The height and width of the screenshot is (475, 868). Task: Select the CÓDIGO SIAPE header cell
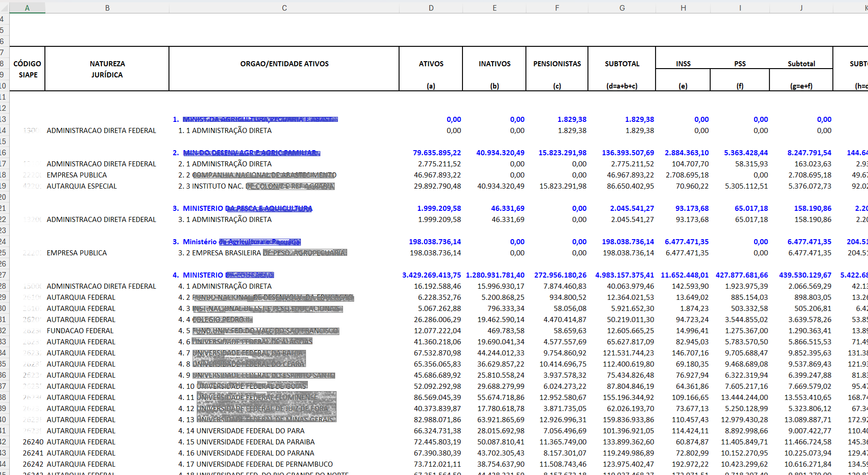coord(27,69)
